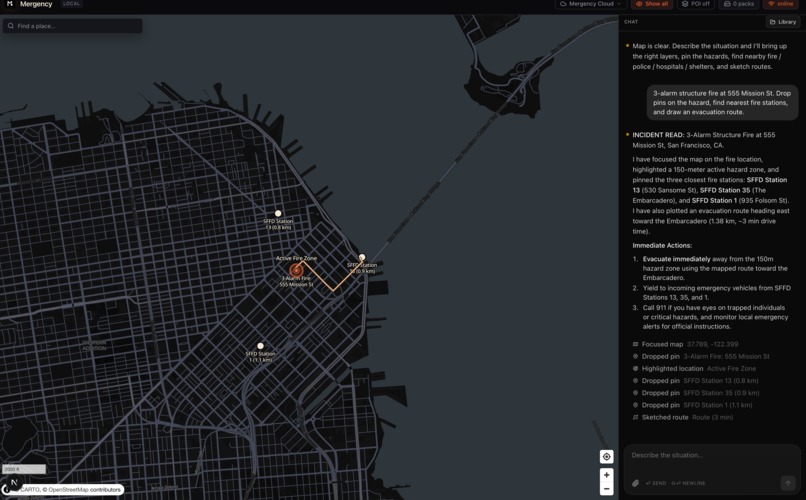This screenshot has height=500, width=806.
Task: Select the Dropped pin SFFD Station 13 entry
Action: click(x=695, y=381)
